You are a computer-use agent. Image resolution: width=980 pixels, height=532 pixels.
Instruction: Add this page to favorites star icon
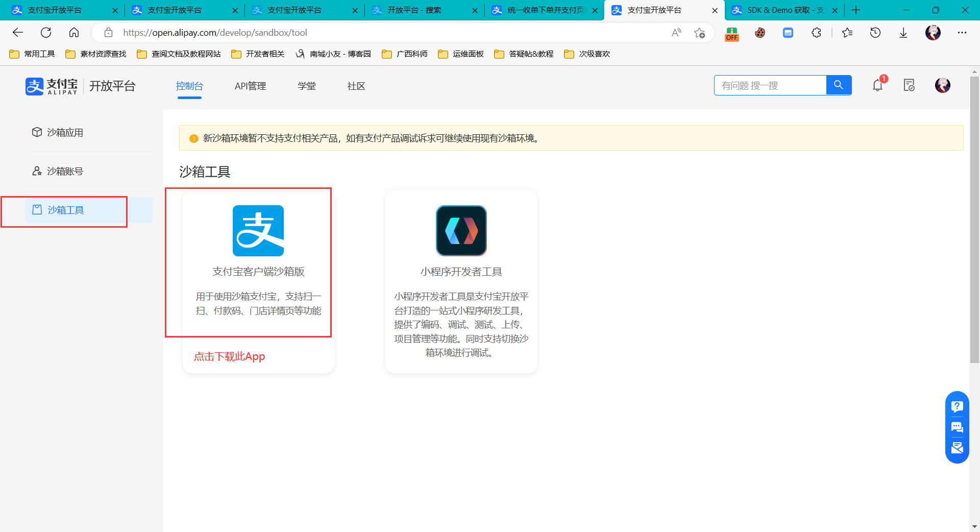tap(699, 33)
